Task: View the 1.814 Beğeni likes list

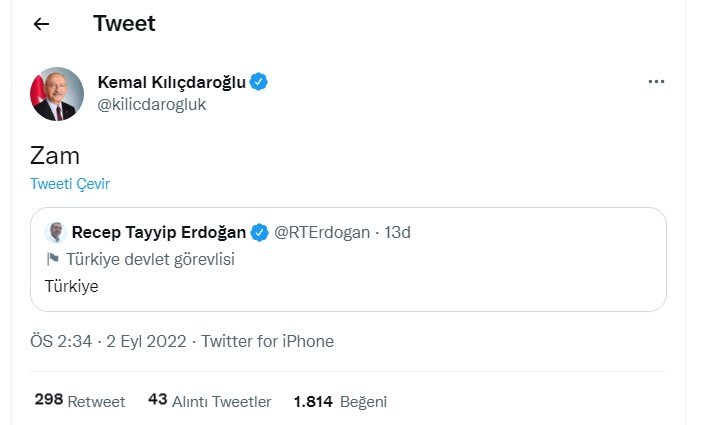Action: [340, 401]
